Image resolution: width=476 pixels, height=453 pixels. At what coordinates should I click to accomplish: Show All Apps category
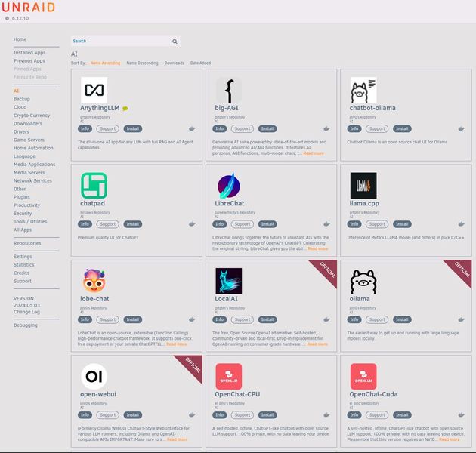23,230
